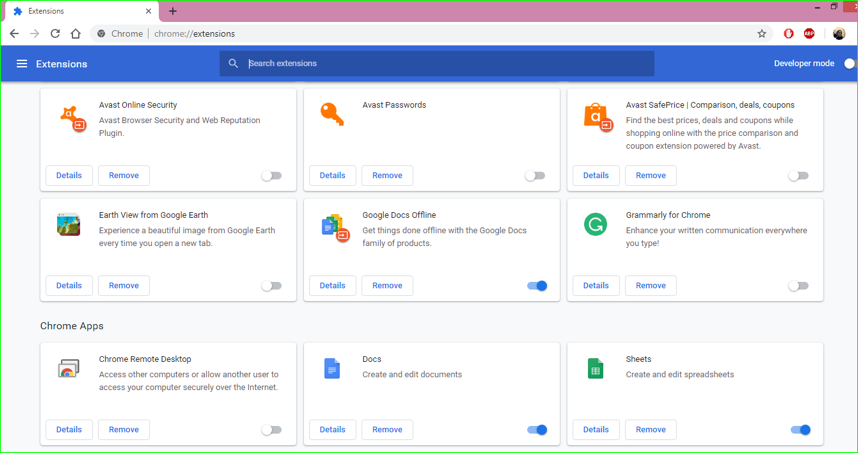Viewport: 858px width, 453px height.
Task: Click the Opera extension icon in toolbar
Action: tap(788, 34)
